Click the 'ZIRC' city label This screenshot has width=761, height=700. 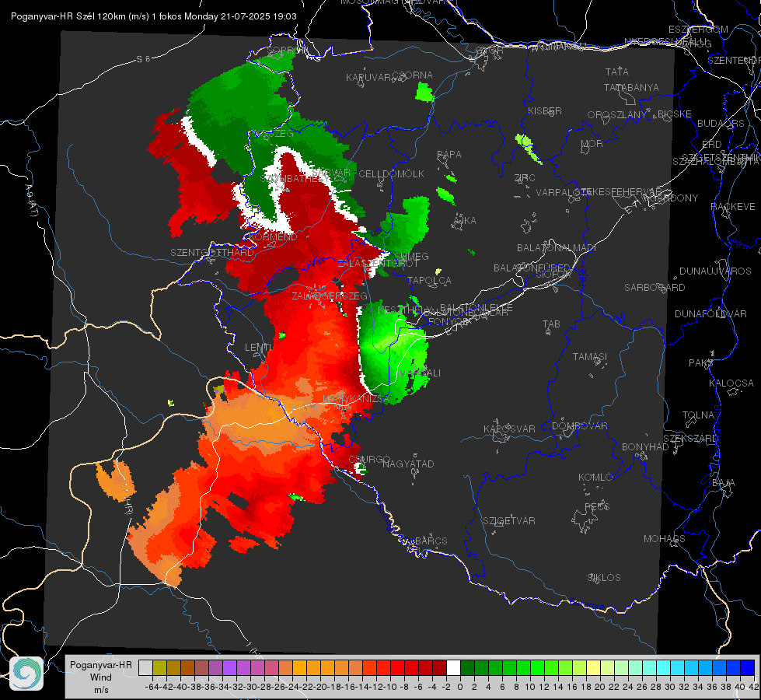pyautogui.click(x=525, y=177)
